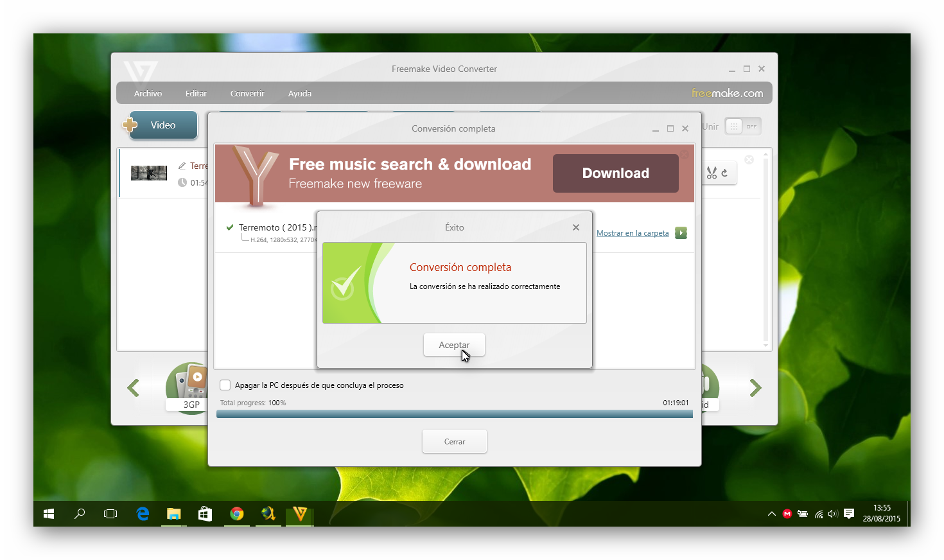Enable Apagar la PC después del proceso checkbox
944x560 pixels.
(225, 385)
